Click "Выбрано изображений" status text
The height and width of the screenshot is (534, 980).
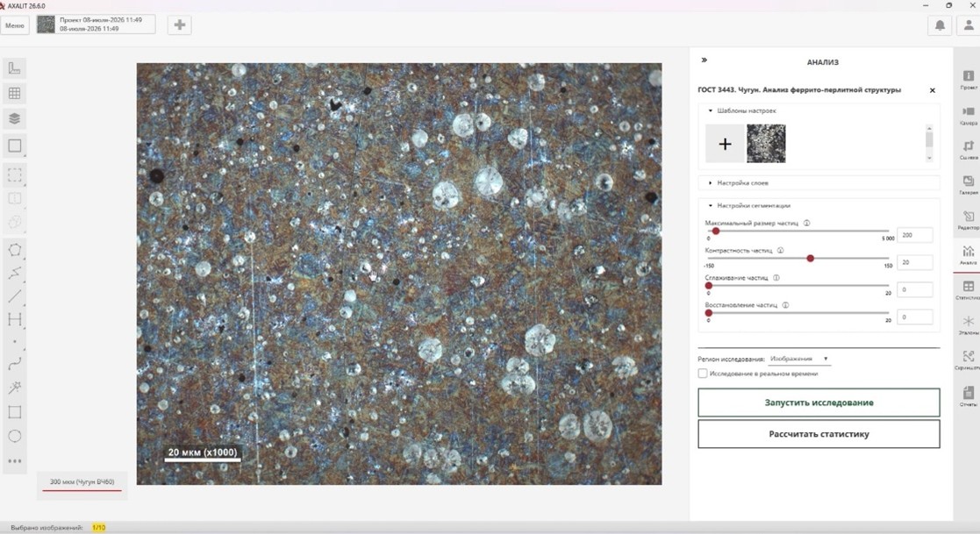coord(46,528)
